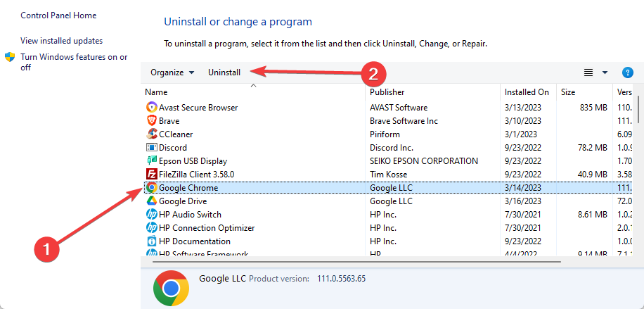Select the Brave lion icon
The height and width of the screenshot is (309, 644).
pos(152,120)
